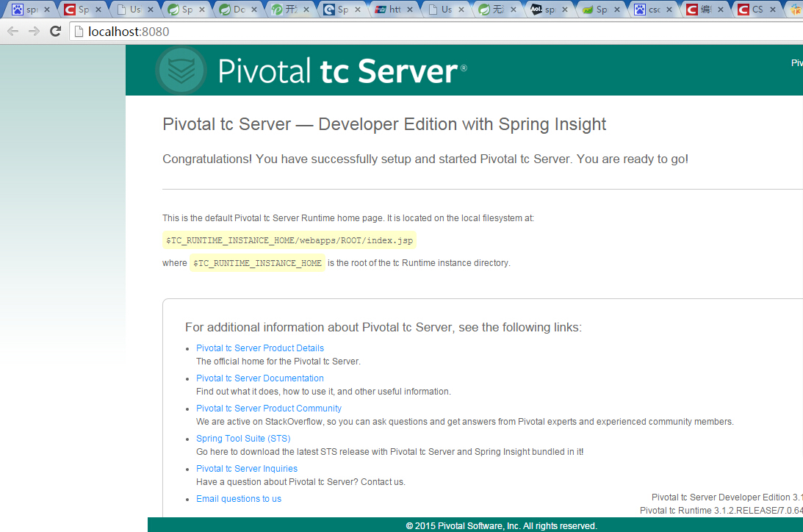Follow the Pivotal tc Server Inquiries link
Screen dimensions: 803x532
(x=247, y=469)
